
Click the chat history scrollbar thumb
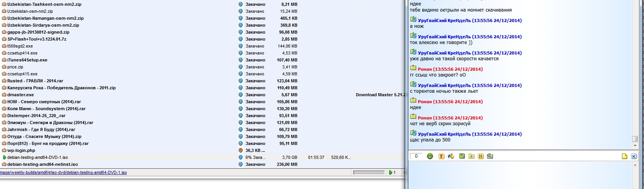click(x=635, y=139)
